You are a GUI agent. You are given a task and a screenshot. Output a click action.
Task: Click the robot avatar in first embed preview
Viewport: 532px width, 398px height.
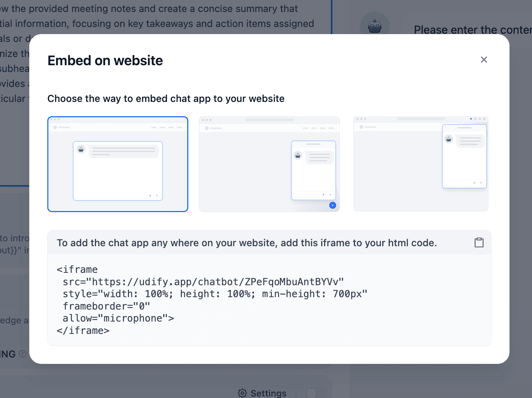(x=81, y=149)
